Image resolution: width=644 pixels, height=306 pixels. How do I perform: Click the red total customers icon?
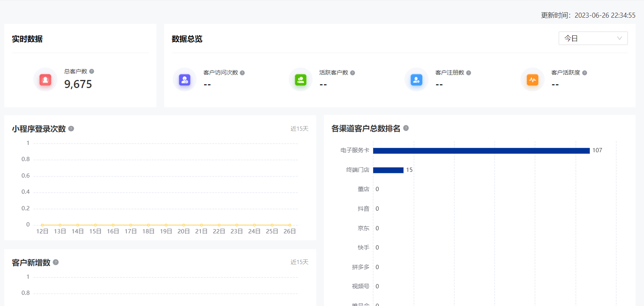[x=45, y=80]
